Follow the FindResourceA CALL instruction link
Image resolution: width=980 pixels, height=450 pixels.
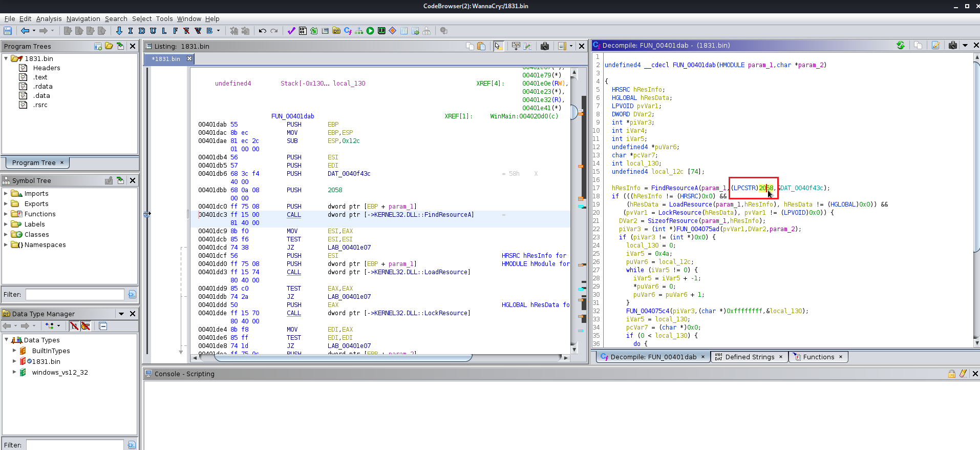pyautogui.click(x=293, y=215)
